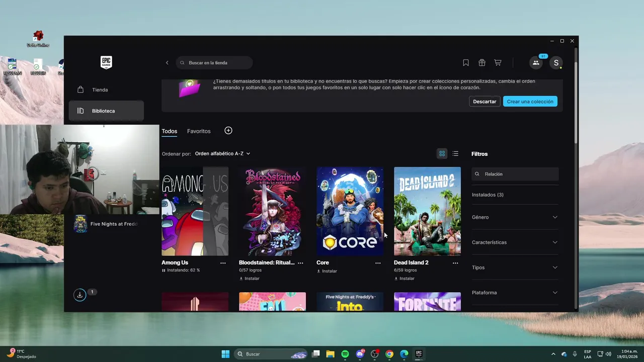The width and height of the screenshot is (644, 362).
Task: Install Core via Instalar link
Action: (x=327, y=271)
